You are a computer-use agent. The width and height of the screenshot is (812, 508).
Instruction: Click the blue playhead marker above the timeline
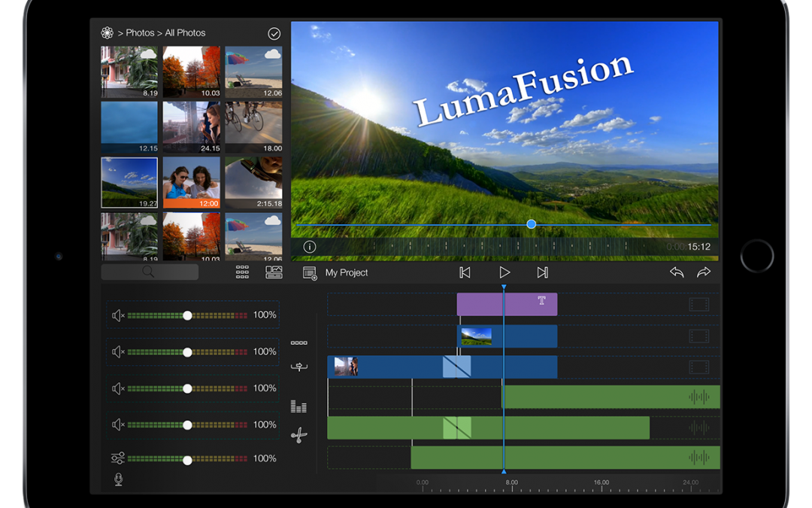pos(503,287)
